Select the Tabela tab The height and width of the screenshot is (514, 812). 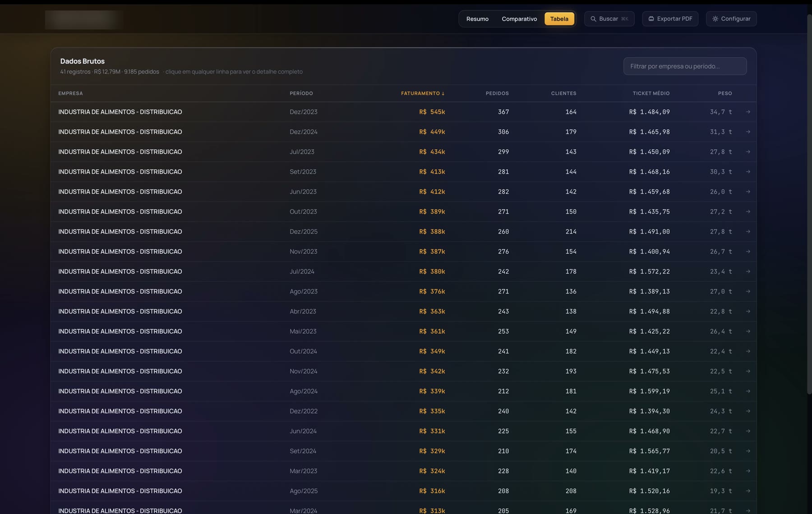pos(559,19)
